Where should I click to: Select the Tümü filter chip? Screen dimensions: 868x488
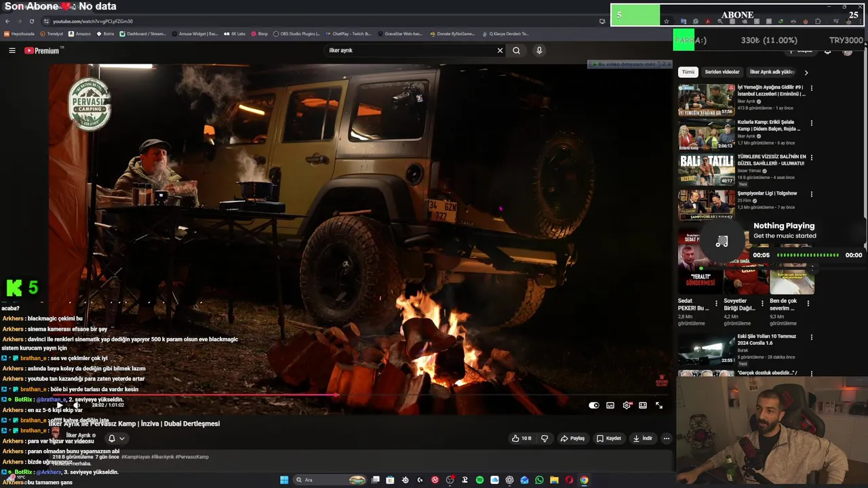click(x=688, y=72)
